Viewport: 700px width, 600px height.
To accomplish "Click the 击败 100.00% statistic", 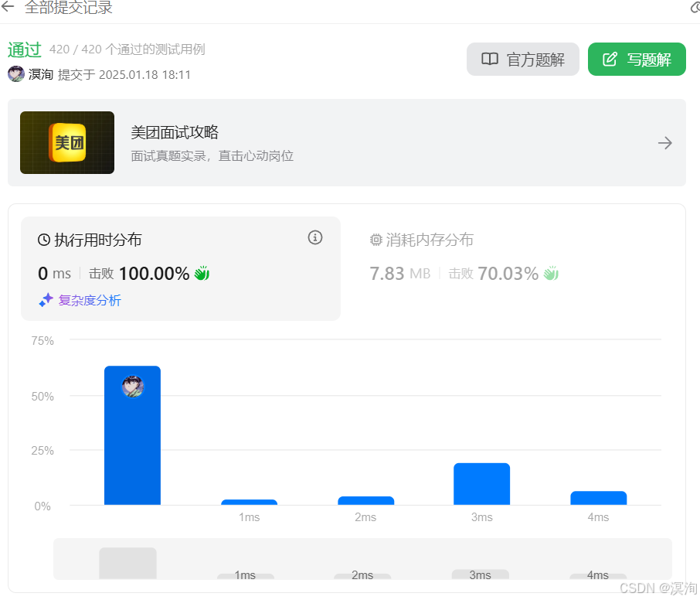I will [139, 273].
